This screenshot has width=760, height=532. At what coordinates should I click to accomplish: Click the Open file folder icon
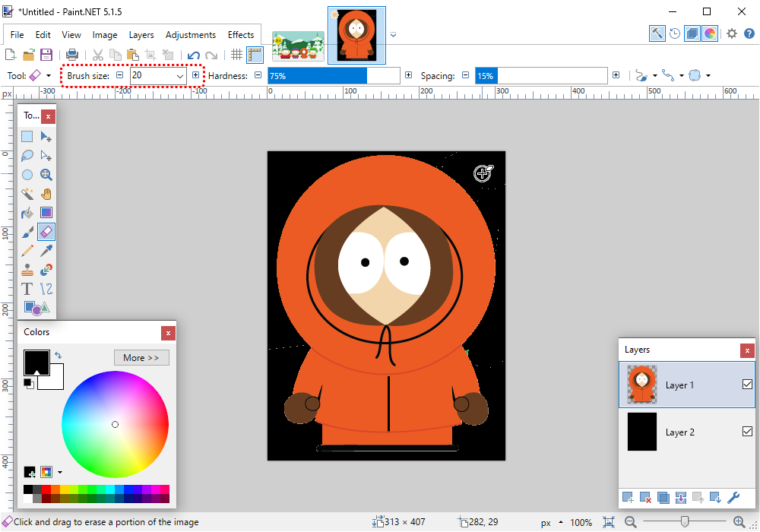[x=29, y=54]
